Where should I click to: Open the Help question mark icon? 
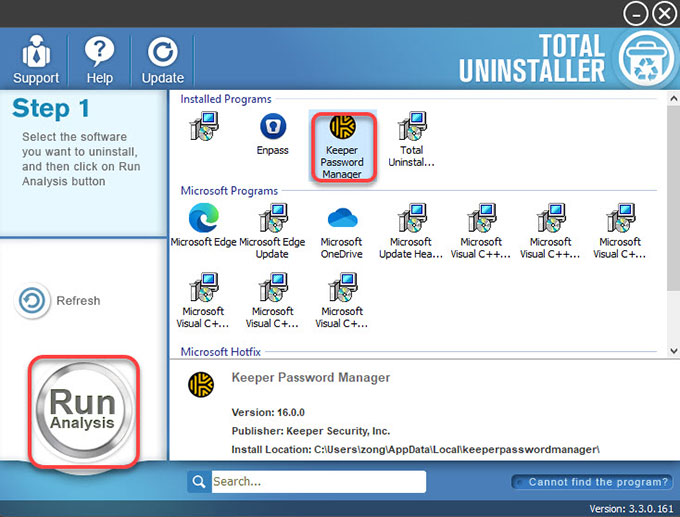click(99, 51)
